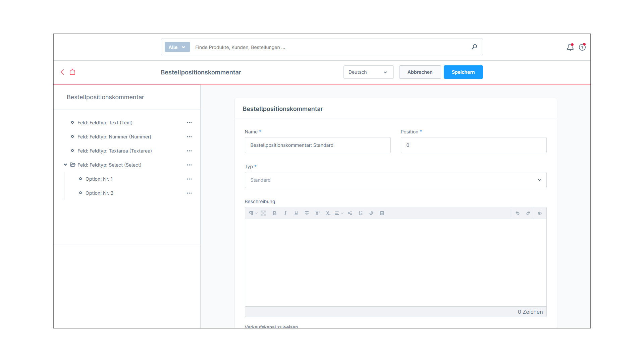Select Feldtyp: Textarea tree item
644x362 pixels.
click(114, 151)
